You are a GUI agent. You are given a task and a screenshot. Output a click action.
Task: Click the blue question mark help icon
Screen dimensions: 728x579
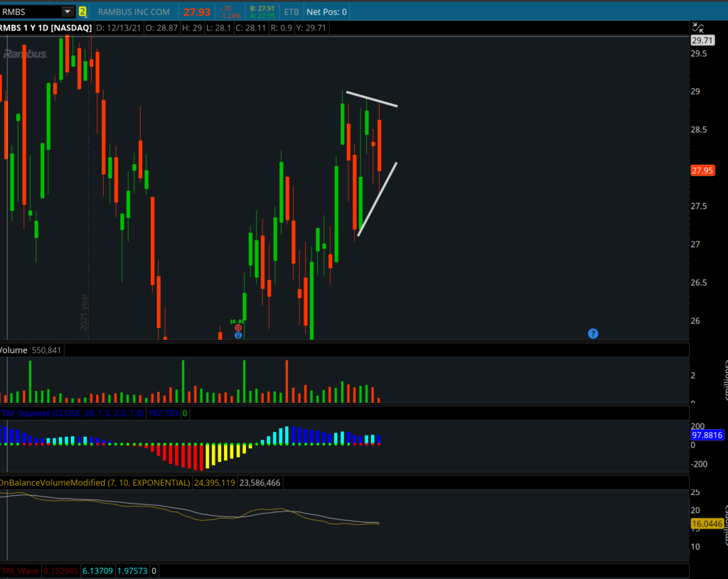pos(593,334)
